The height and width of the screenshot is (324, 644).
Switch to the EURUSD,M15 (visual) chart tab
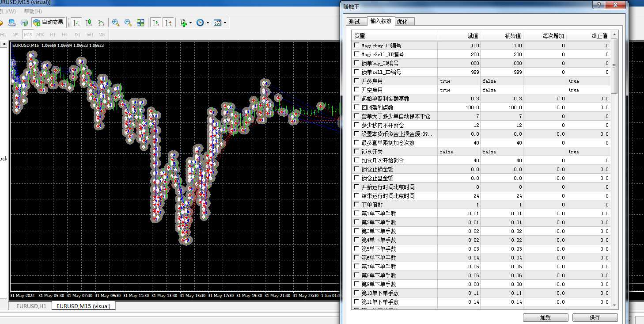click(83, 306)
